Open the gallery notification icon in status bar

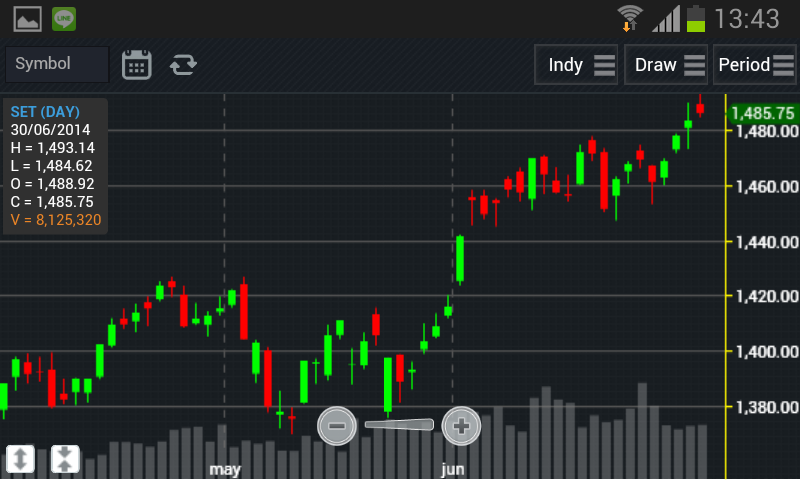point(28,19)
